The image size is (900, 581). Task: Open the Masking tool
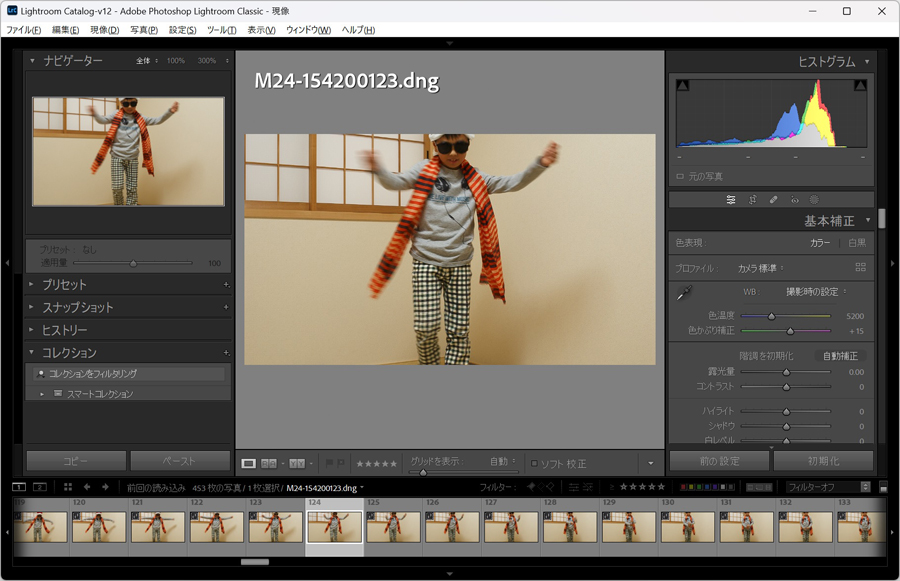814,200
